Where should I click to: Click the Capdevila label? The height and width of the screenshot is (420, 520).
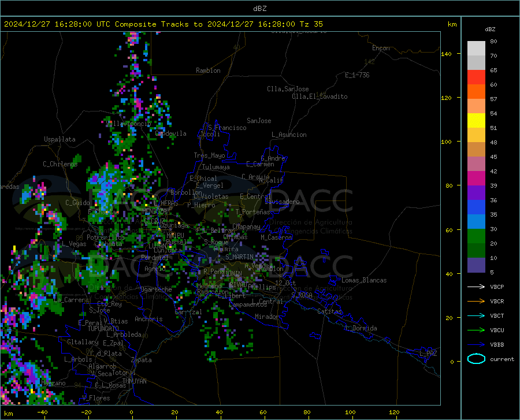[171, 133]
